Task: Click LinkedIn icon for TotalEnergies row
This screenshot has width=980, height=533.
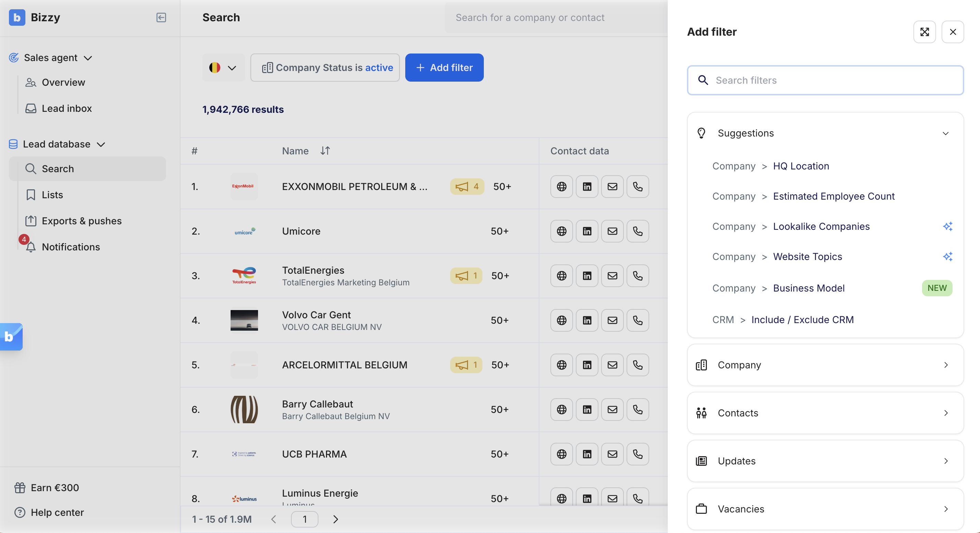Action: tap(587, 276)
